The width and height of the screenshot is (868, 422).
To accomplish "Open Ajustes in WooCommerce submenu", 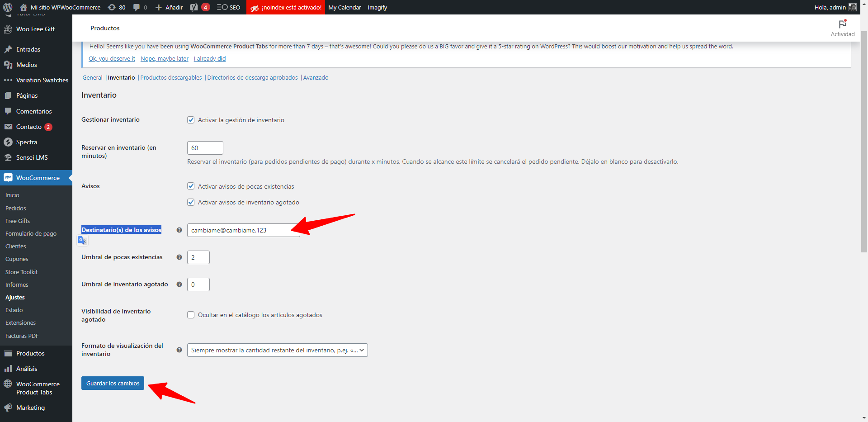I will [x=15, y=298].
